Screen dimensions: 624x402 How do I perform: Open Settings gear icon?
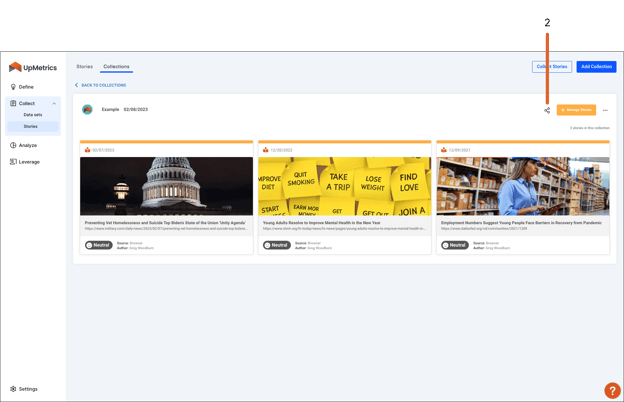point(13,389)
